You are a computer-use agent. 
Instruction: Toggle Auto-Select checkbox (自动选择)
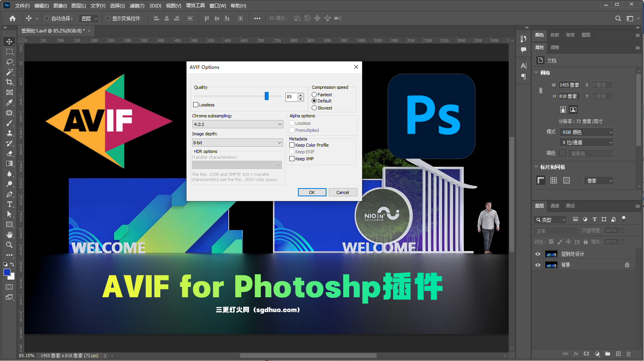coord(47,18)
